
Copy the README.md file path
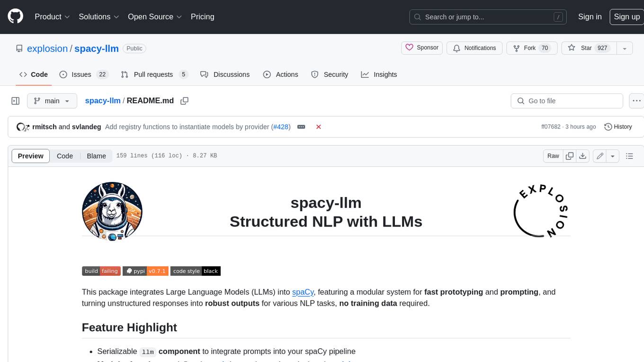pos(185,101)
